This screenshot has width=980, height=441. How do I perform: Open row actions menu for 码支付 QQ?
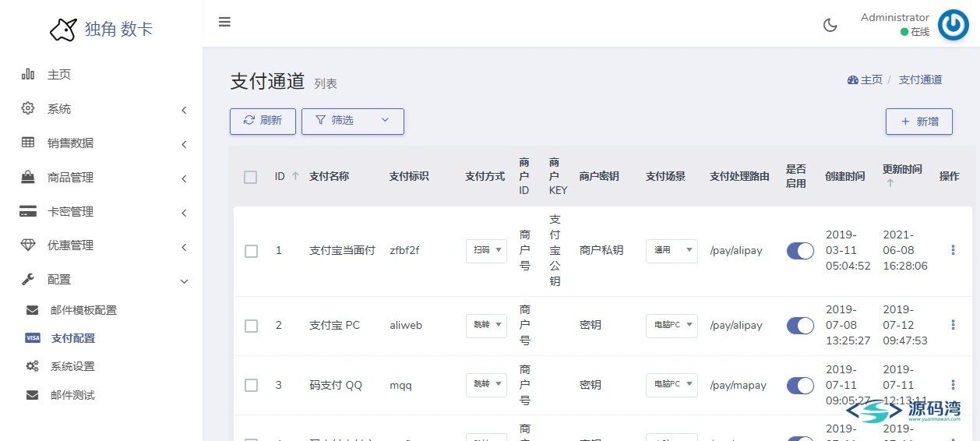[x=953, y=385]
